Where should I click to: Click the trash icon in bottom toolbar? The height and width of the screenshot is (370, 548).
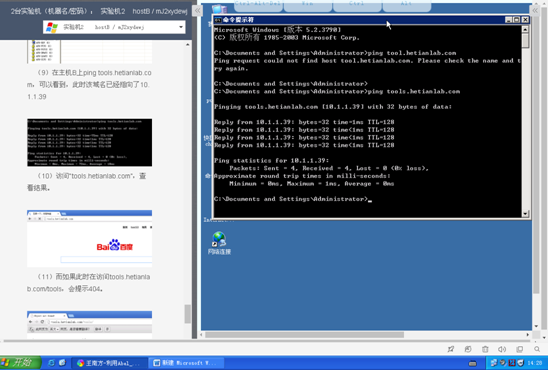point(485,349)
